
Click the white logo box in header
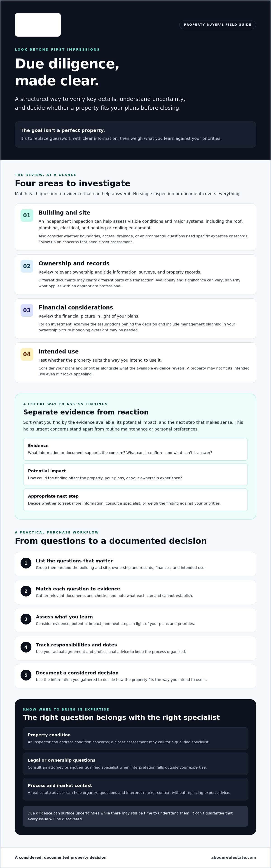(x=38, y=25)
